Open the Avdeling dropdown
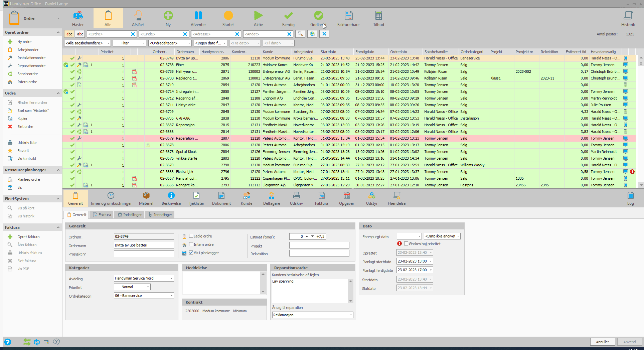644x350 pixels. [144, 278]
